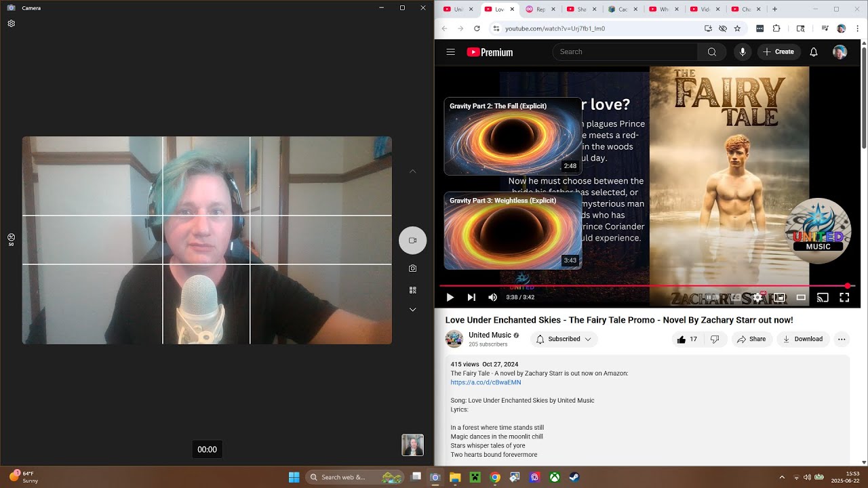
Task: Open the Amazon a.co link in description
Action: click(x=486, y=382)
